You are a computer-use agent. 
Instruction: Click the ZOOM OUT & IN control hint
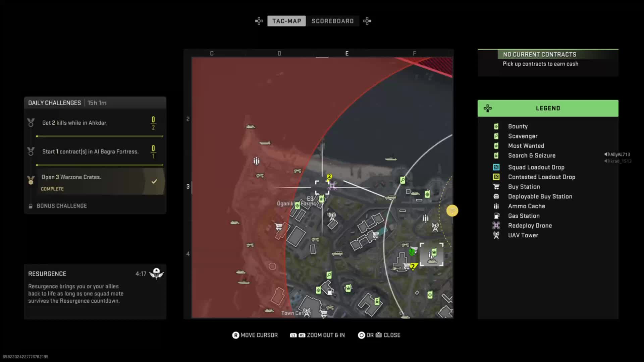point(317,335)
